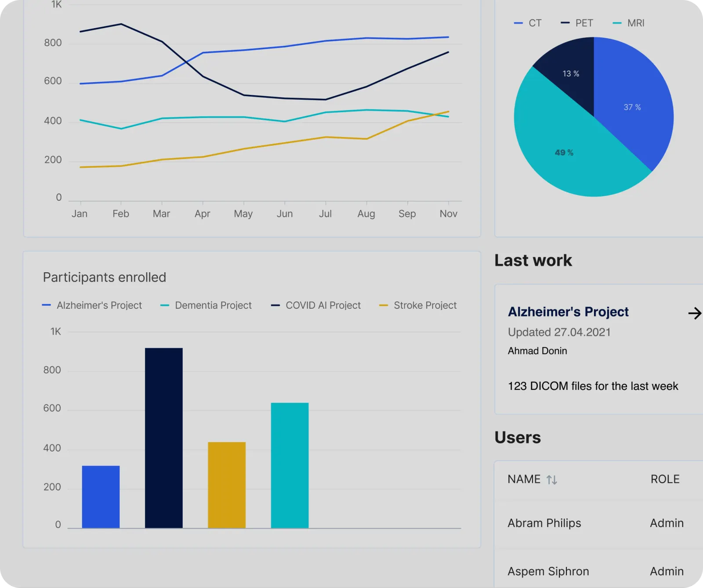Click the 37% blue pie slice

(633, 105)
